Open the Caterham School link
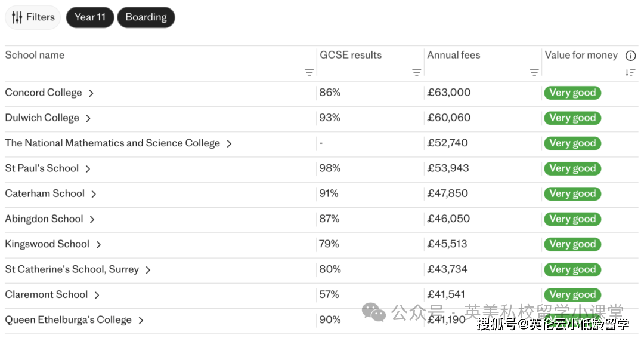The height and width of the screenshot is (338, 644). [x=45, y=193]
